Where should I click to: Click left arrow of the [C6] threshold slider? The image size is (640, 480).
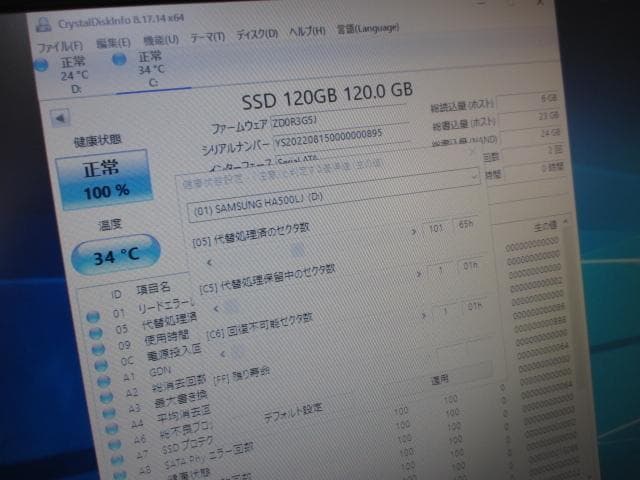coord(223,354)
